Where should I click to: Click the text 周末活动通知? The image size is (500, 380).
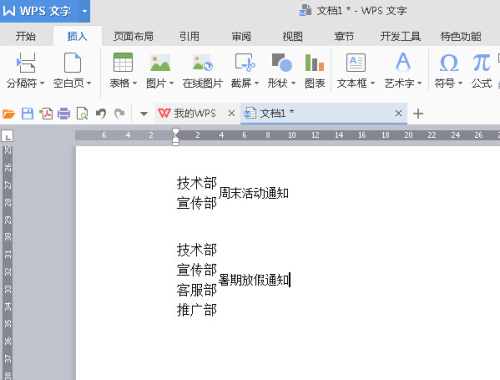click(254, 193)
